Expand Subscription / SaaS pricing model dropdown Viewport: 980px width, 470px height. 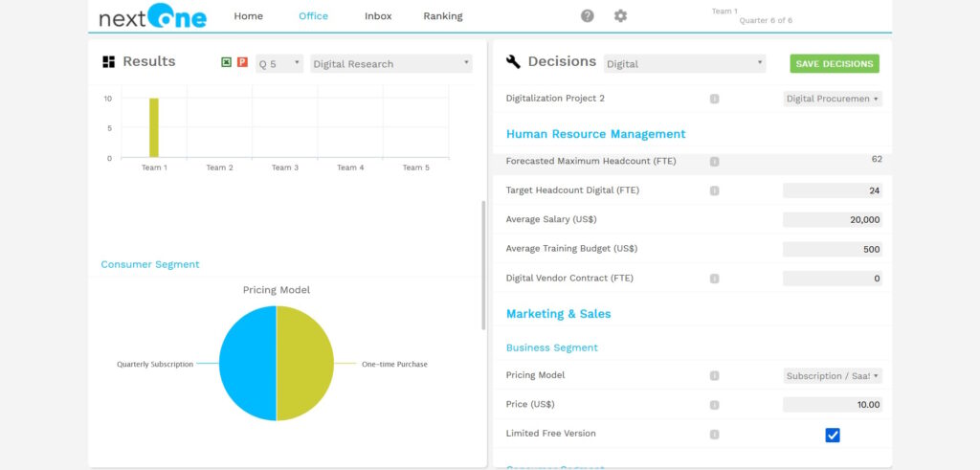833,376
